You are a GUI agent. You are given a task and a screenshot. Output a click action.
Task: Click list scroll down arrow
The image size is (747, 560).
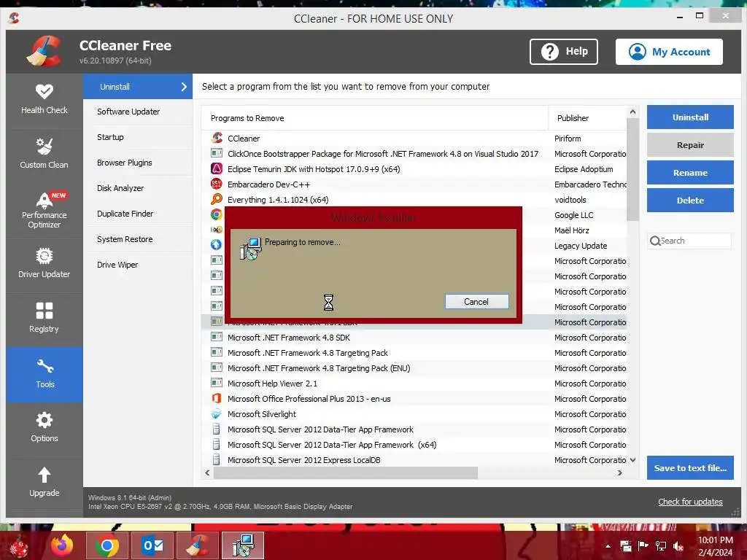tap(632, 460)
